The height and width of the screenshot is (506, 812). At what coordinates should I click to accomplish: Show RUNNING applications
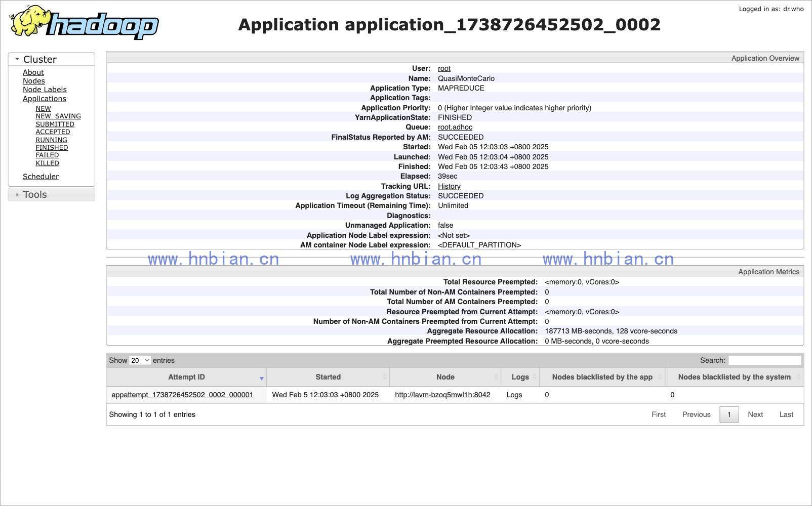[51, 140]
